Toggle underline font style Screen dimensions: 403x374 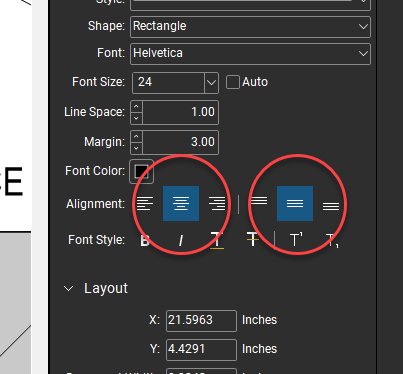pos(217,240)
